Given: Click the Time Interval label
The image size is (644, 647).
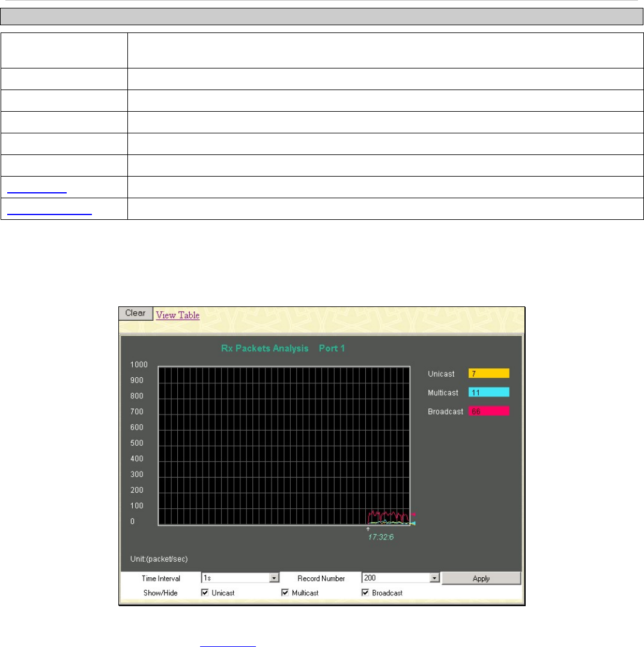Looking at the screenshot, I should coord(161,579).
